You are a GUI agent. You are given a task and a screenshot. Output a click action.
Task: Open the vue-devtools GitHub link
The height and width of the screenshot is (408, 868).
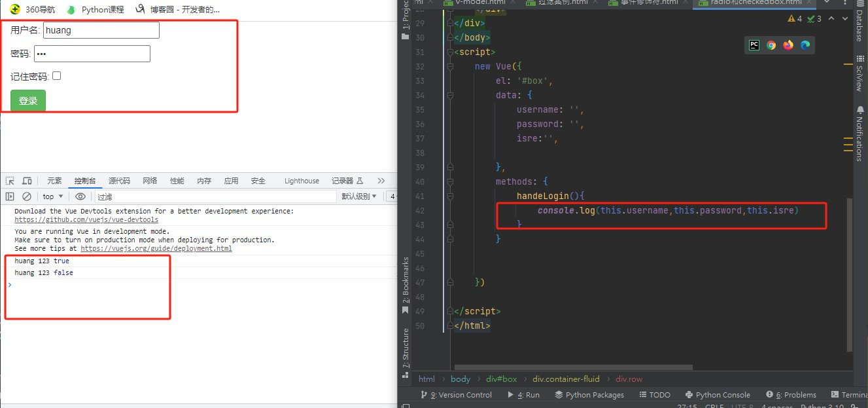86,220
